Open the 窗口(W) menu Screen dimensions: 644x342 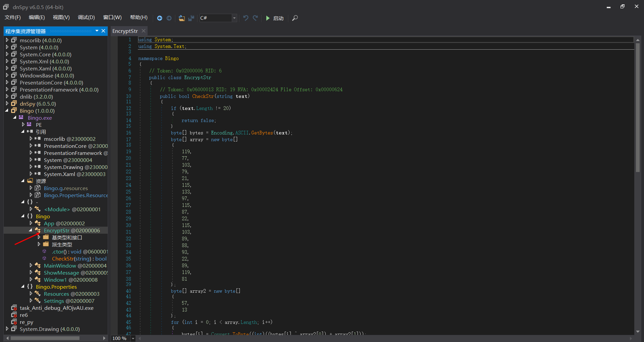coord(112,17)
